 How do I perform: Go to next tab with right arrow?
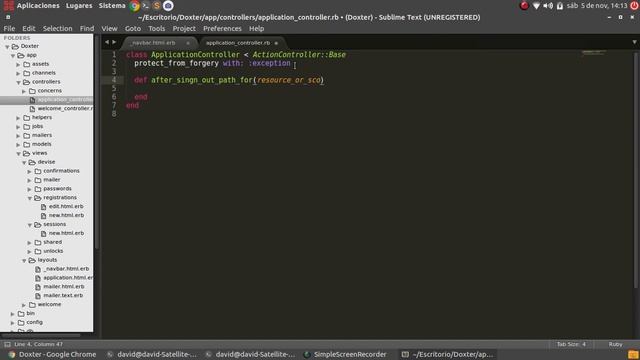(114, 42)
